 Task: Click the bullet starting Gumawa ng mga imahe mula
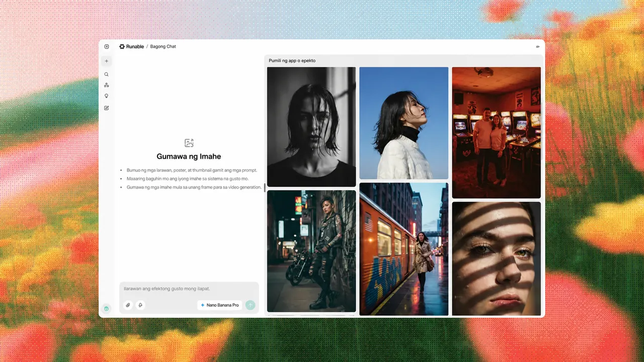point(194,187)
